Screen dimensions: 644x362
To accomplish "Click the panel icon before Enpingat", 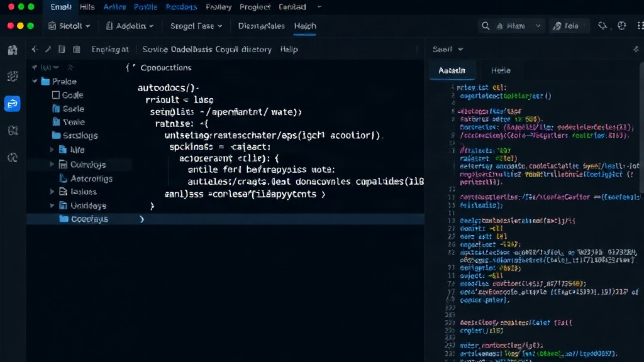I will click(x=76, y=49).
